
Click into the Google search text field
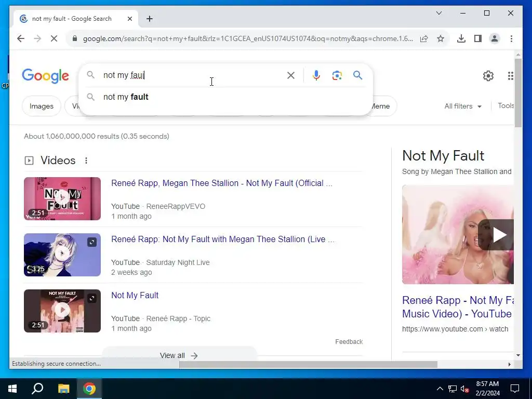coord(192,75)
